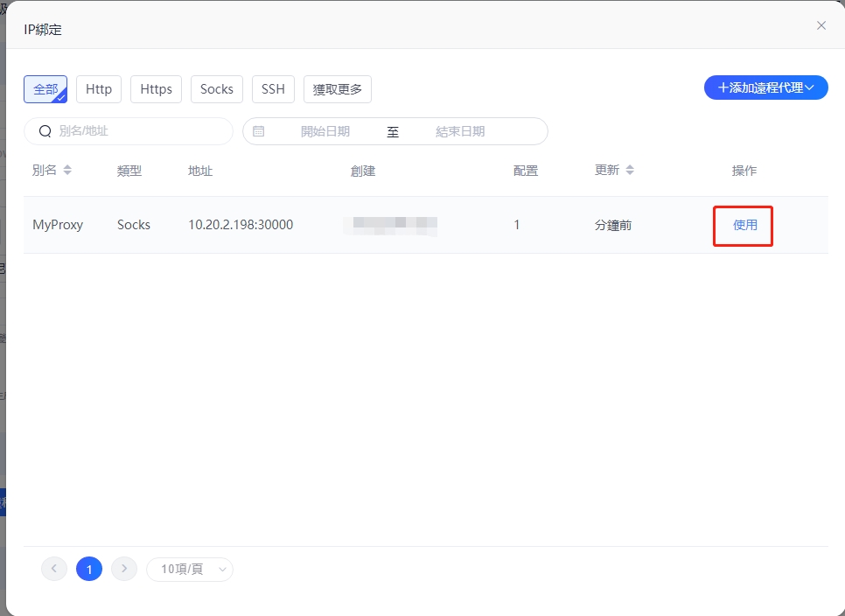The width and height of the screenshot is (845, 616).
Task: Sort by 更新 column arrows
Action: [x=630, y=171]
